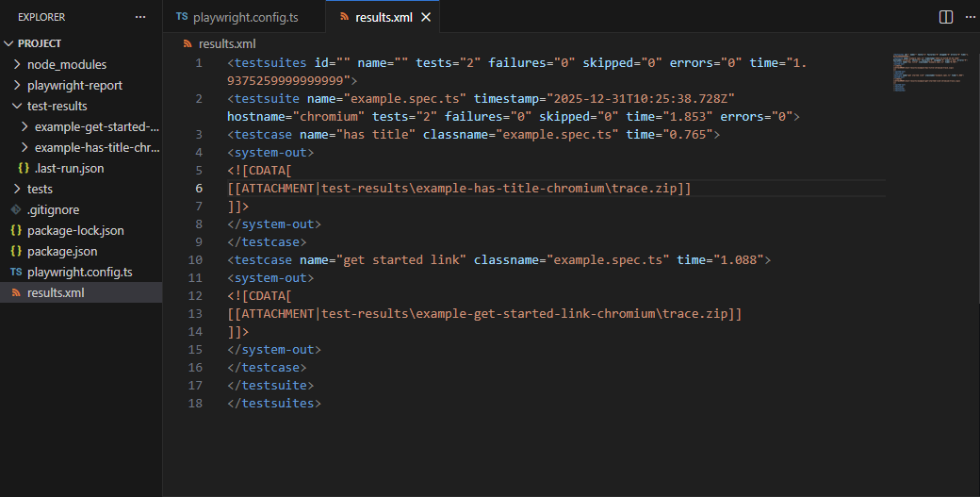Click </system-out> tag on line 15
This screenshot has height=497, width=980.
pyautogui.click(x=274, y=350)
